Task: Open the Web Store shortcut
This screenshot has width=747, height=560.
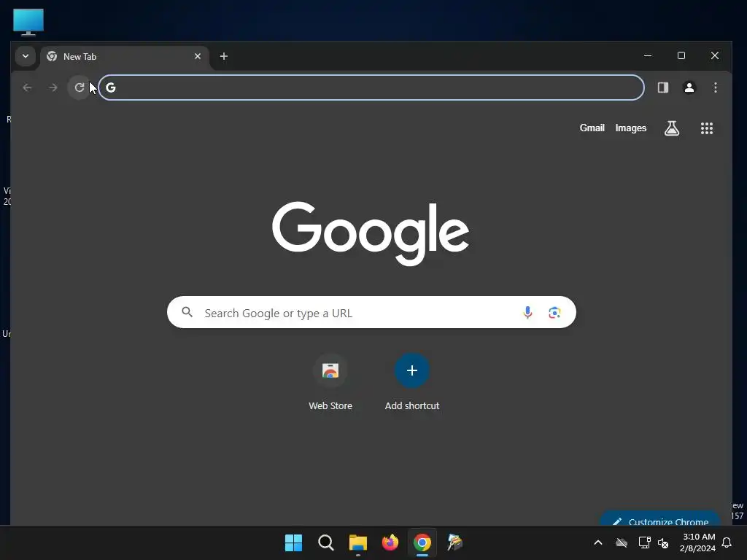Action: [x=330, y=382]
